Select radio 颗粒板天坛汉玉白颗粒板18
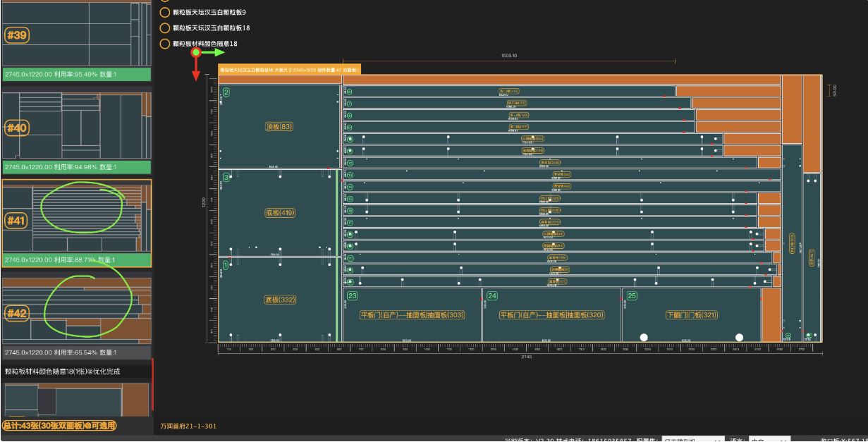 point(165,28)
